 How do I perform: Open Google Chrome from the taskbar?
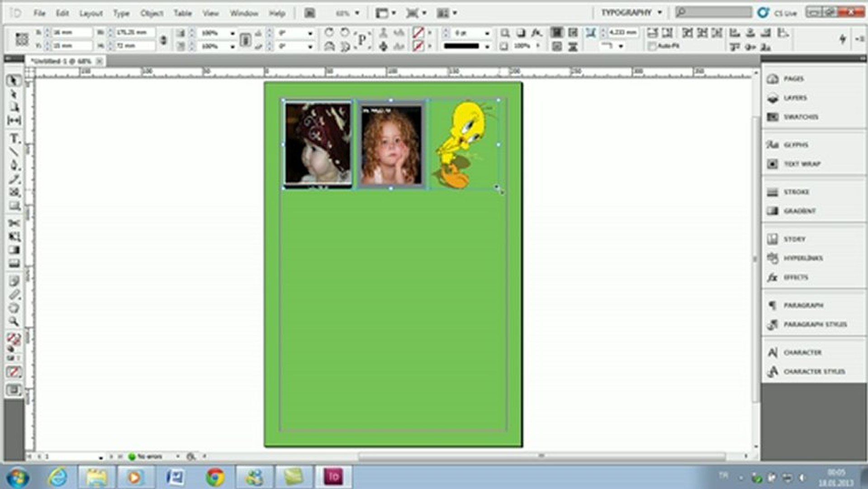point(215,477)
